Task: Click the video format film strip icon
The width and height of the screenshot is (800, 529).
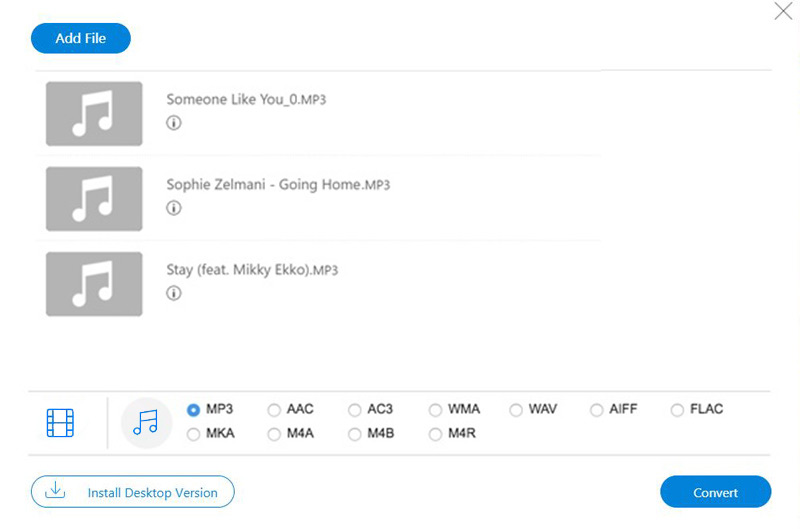Action: pyautogui.click(x=61, y=423)
